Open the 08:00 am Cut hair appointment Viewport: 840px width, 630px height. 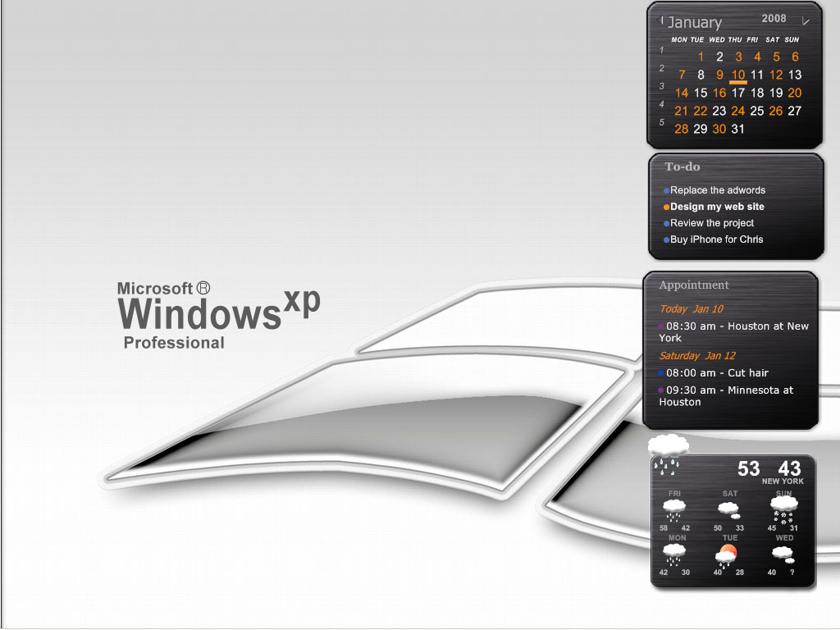tap(717, 373)
